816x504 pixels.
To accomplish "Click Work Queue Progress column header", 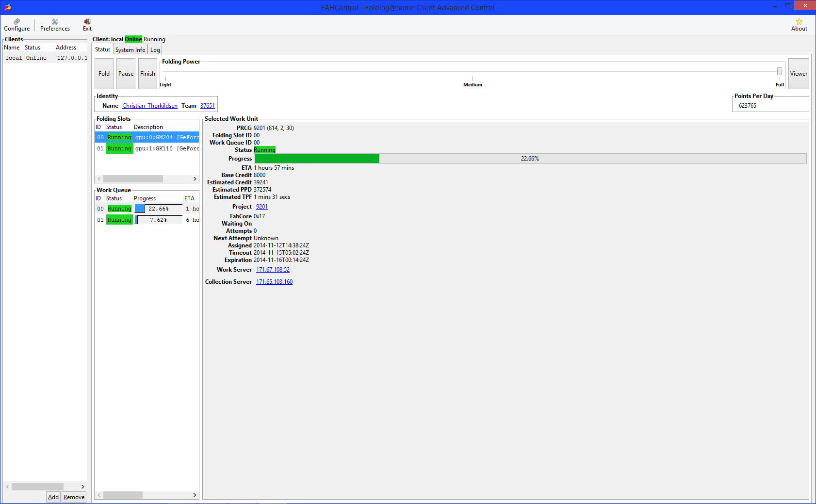I will pyautogui.click(x=145, y=198).
